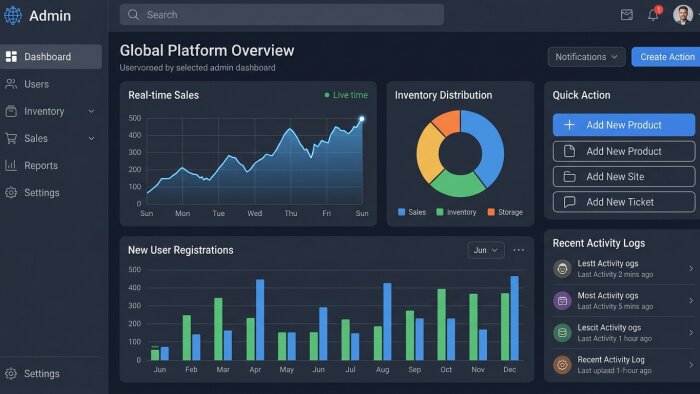The height and width of the screenshot is (394, 700).
Task: Open the user profile avatar
Action: click(x=683, y=15)
